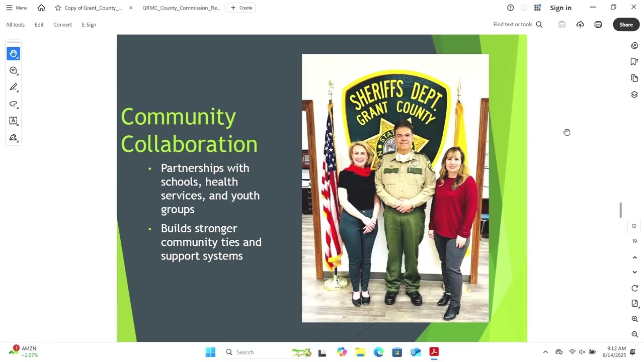
Task: Click the muted volume icon in tray
Action: click(x=582, y=352)
